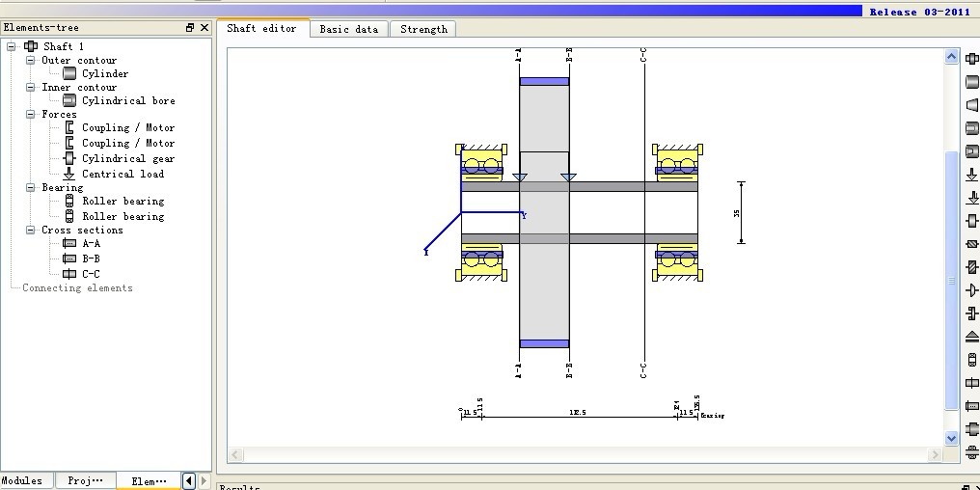
Task: Add a cylindrical gear from the right toolbar
Action: coord(972,221)
